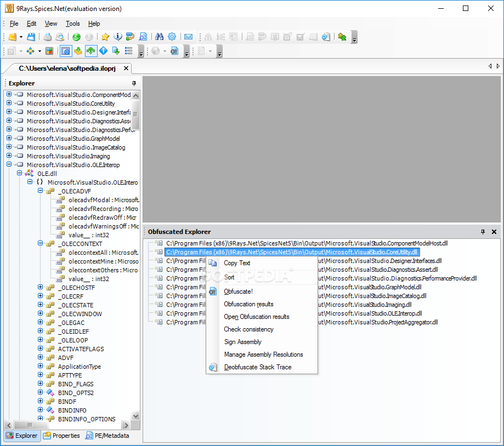Click the speech bubble with arrow icon

(130, 37)
